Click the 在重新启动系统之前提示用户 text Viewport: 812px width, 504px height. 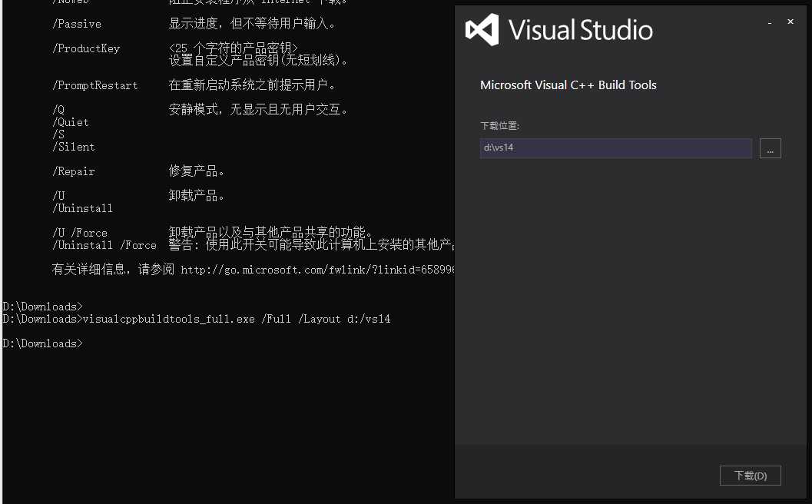click(x=252, y=85)
